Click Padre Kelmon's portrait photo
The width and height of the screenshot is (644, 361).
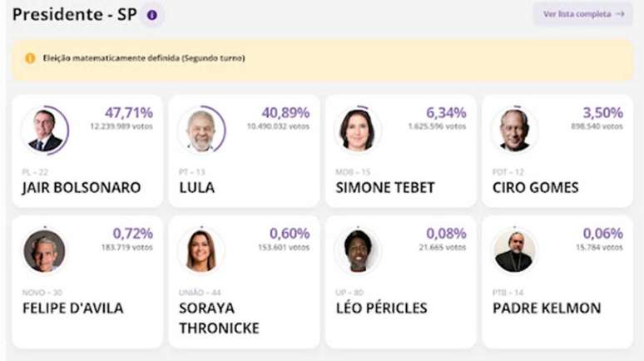pyautogui.click(x=515, y=251)
